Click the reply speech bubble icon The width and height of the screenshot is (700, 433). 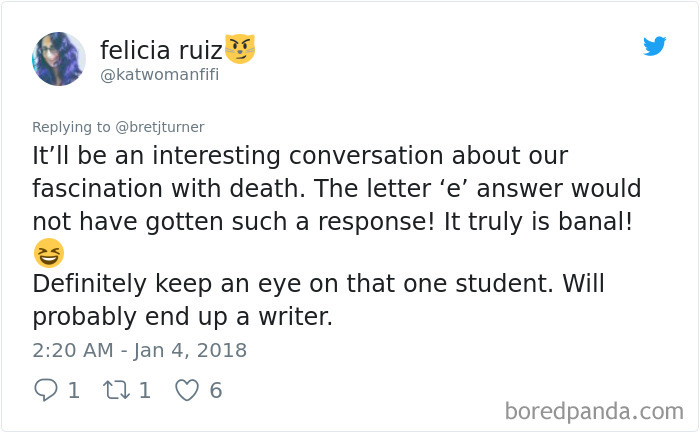coord(45,390)
